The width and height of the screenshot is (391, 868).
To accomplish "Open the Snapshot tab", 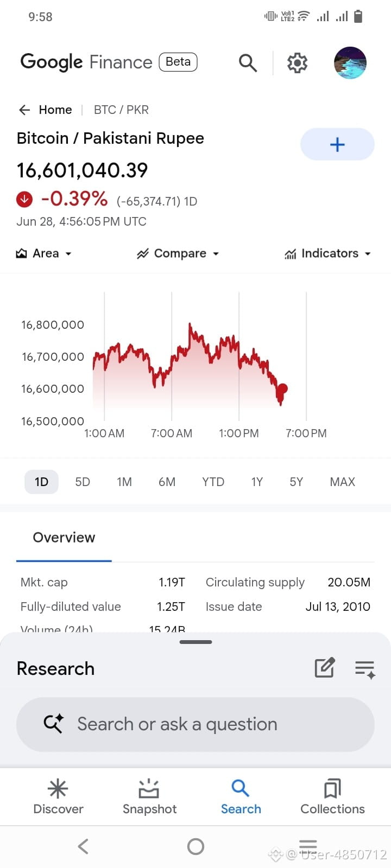I will (x=149, y=797).
